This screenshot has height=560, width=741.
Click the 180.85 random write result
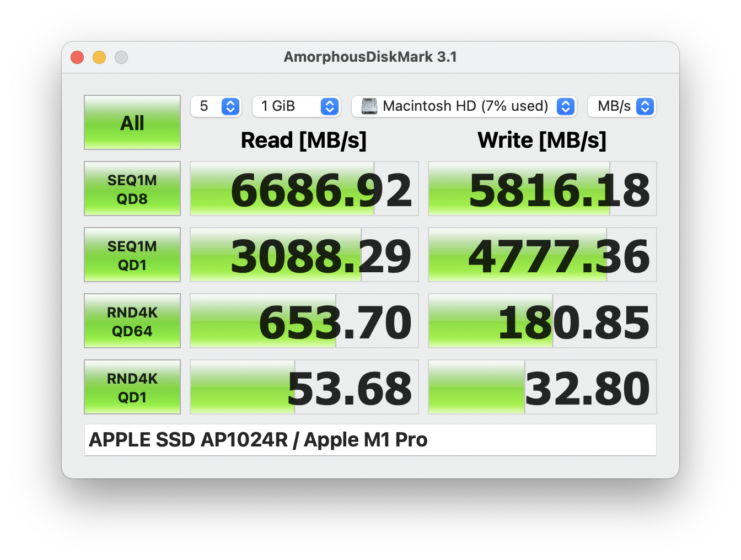tap(543, 321)
